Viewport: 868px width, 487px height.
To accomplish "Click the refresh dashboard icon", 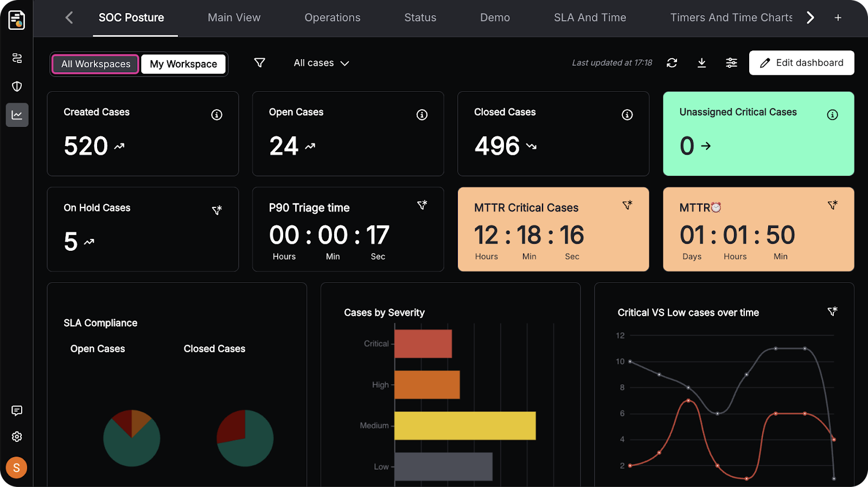I will (x=672, y=63).
